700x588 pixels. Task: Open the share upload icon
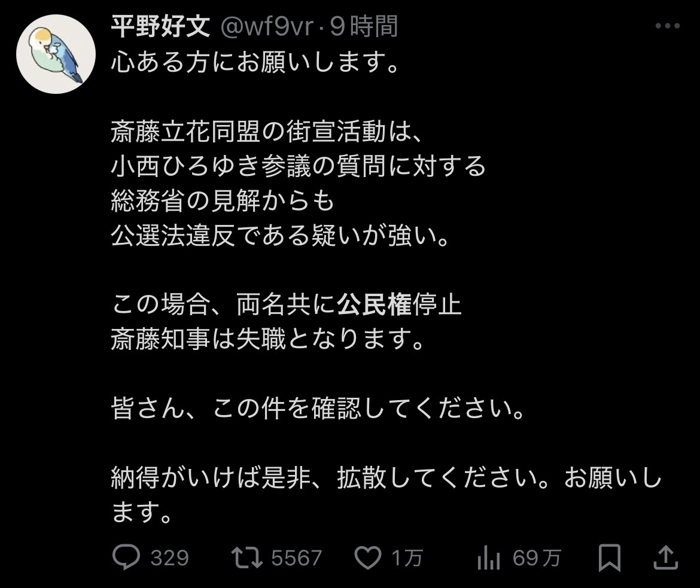coord(666,557)
